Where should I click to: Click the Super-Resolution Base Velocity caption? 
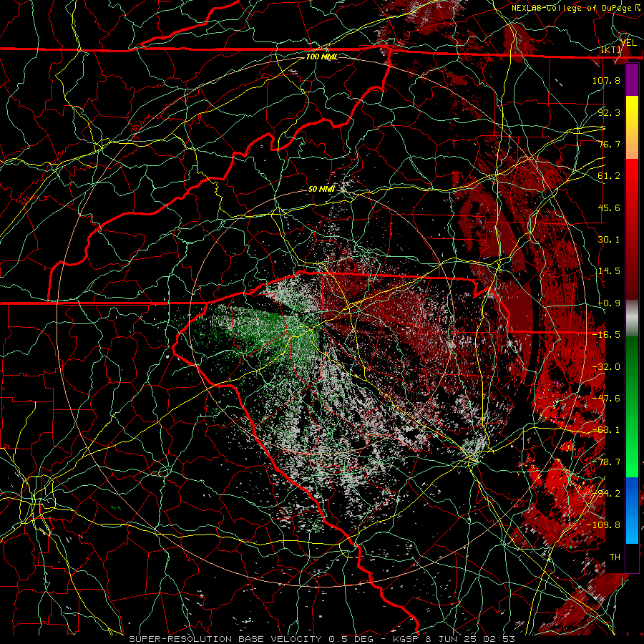(321, 639)
